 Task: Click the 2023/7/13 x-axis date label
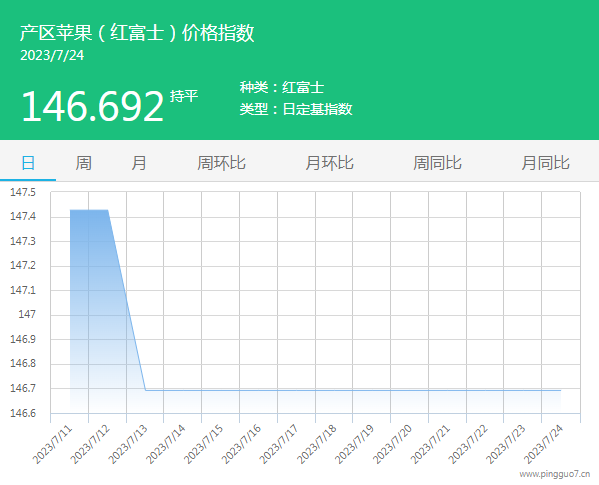pyautogui.click(x=128, y=445)
